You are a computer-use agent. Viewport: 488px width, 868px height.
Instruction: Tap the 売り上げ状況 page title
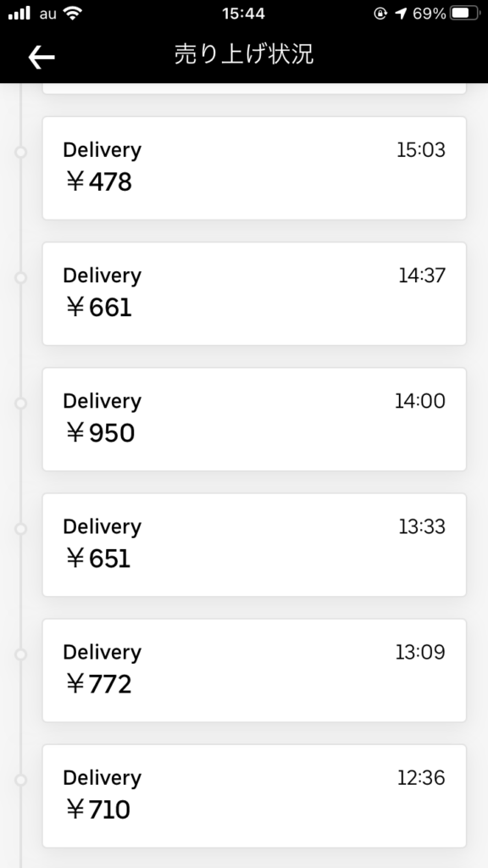pyautogui.click(x=244, y=55)
